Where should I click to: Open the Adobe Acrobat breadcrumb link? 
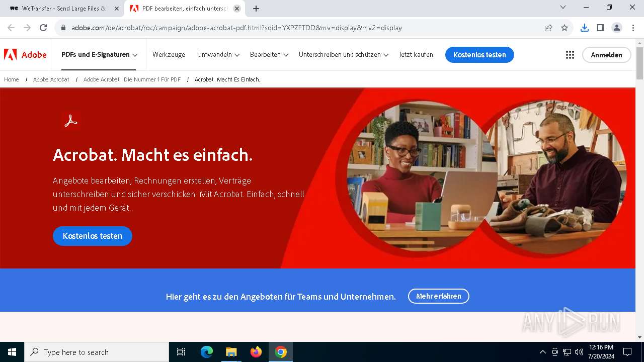[x=51, y=79]
